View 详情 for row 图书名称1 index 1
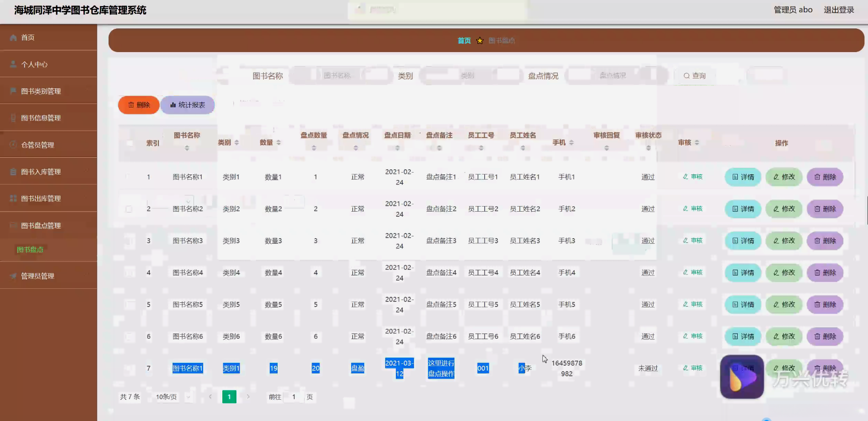Viewport: 868px width, 421px height. click(743, 177)
